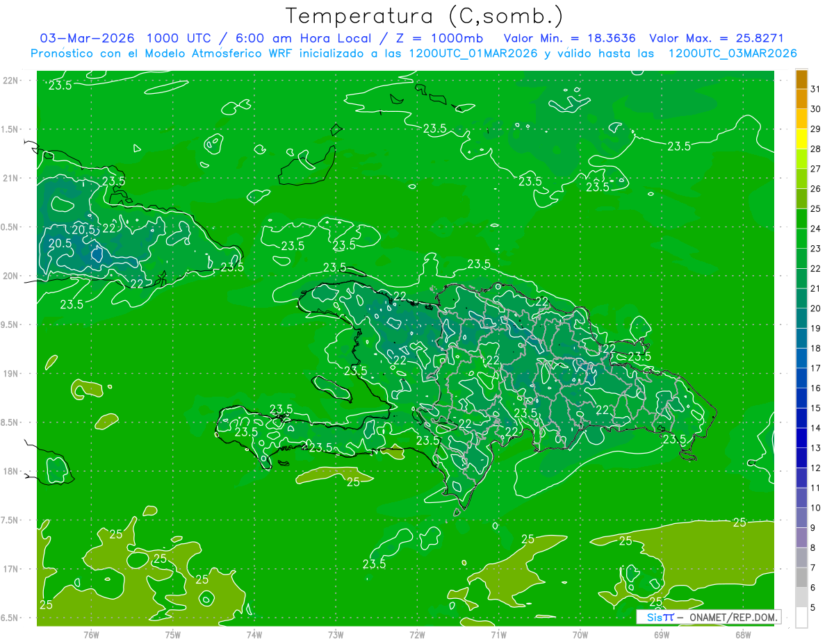The height and width of the screenshot is (644, 834).
Task: Pick the legend color band between 20 and 21
Action: click(801, 298)
